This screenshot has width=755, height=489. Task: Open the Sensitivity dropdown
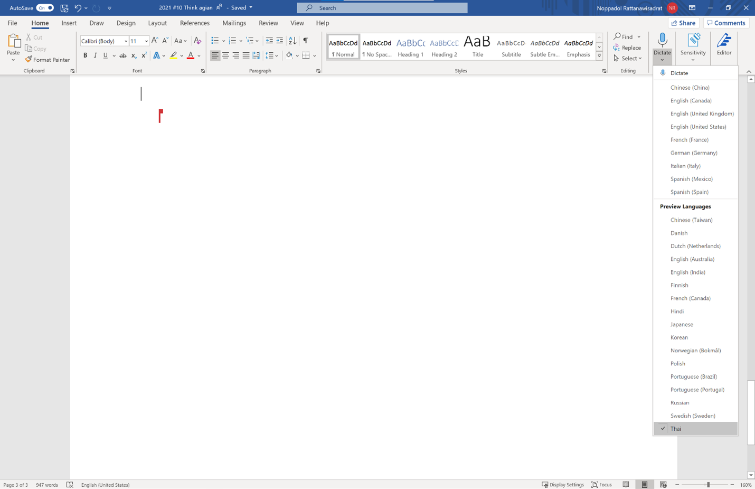pyautogui.click(x=693, y=45)
